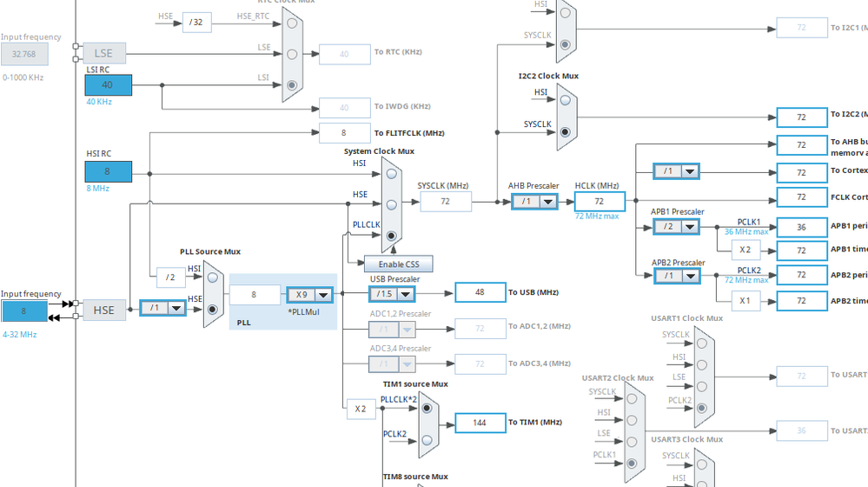Image resolution: width=868 pixels, height=487 pixels.
Task: Select PCLK2 in TIM1 source Mux
Action: (x=427, y=440)
